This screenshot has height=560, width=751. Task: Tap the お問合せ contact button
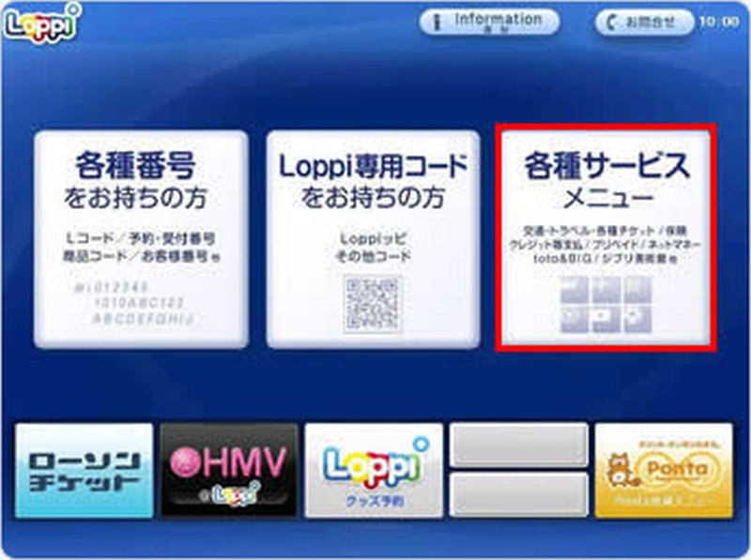click(644, 22)
